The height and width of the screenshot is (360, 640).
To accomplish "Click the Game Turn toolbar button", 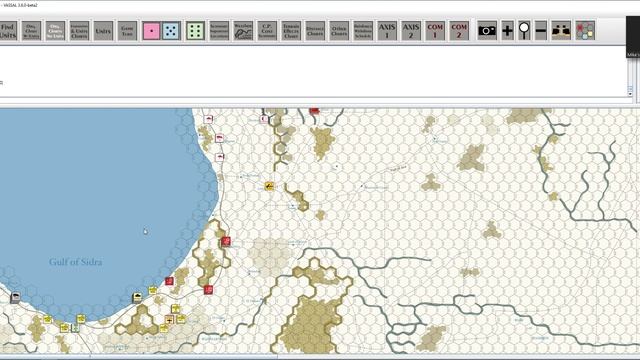I will tap(127, 31).
